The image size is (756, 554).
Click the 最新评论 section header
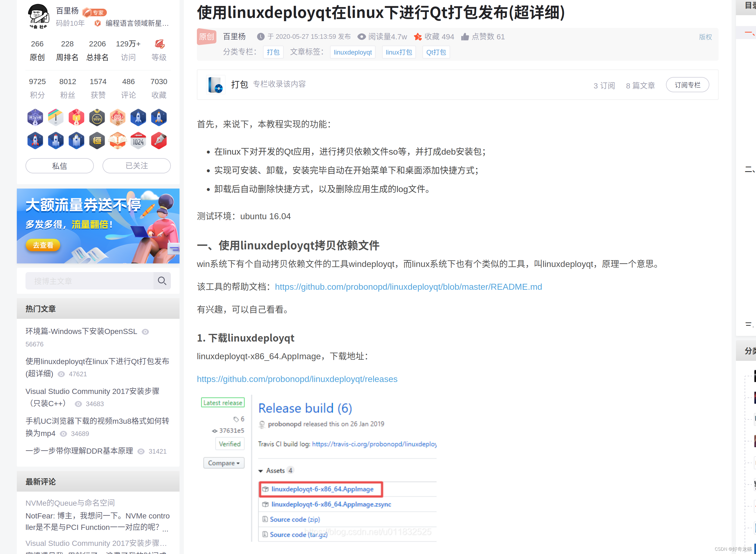point(98,482)
